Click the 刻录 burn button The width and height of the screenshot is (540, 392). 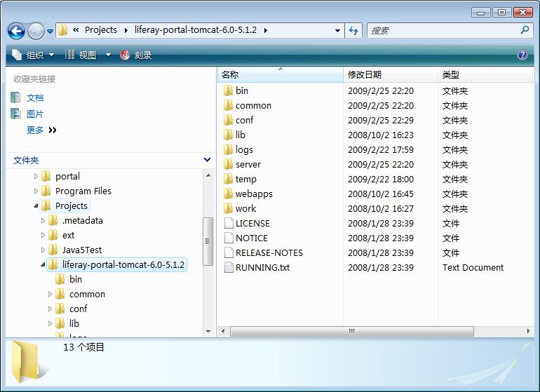click(x=135, y=55)
